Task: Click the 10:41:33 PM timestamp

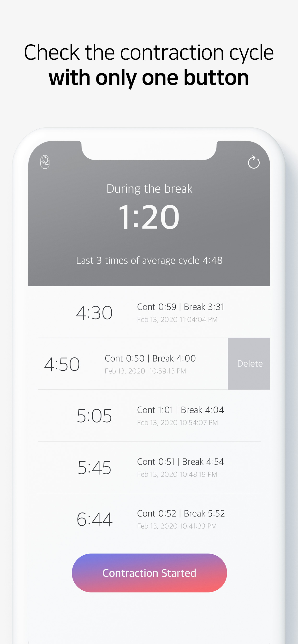Action: coord(177,526)
